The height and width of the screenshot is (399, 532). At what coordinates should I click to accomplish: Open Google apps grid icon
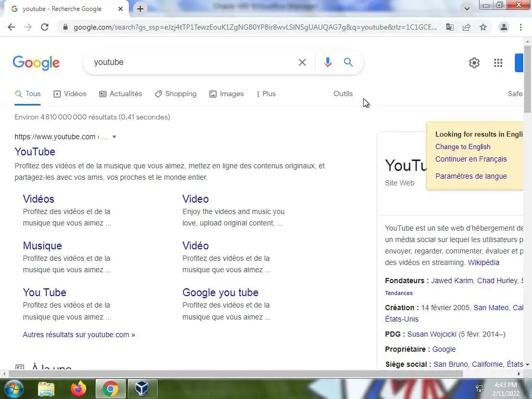coord(498,63)
